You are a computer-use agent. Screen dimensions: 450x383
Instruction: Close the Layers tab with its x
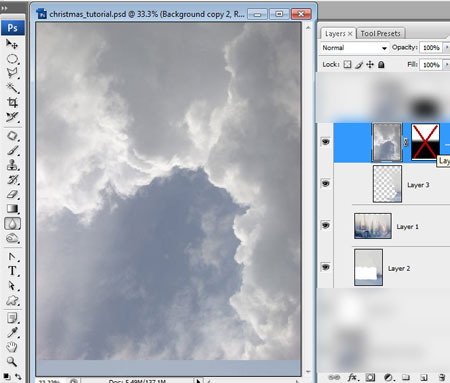pyautogui.click(x=350, y=34)
